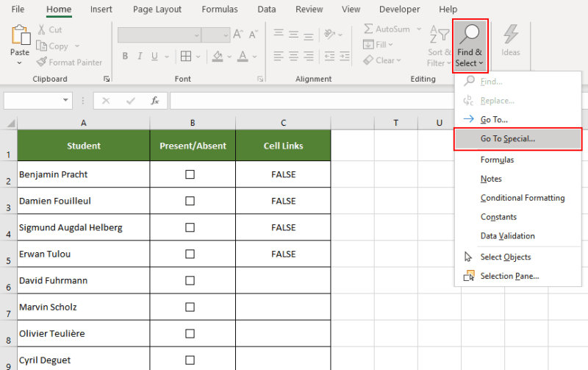
Task: Click the Orientation text angle icon
Action: click(x=329, y=34)
